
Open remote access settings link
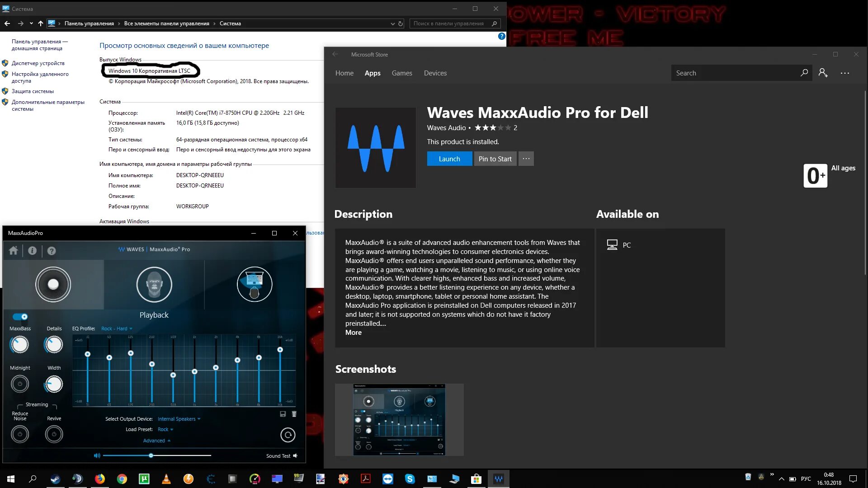point(40,77)
